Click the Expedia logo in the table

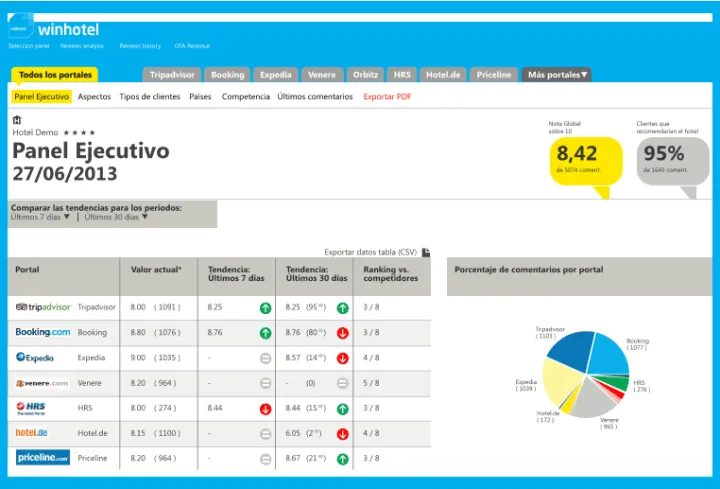point(35,357)
